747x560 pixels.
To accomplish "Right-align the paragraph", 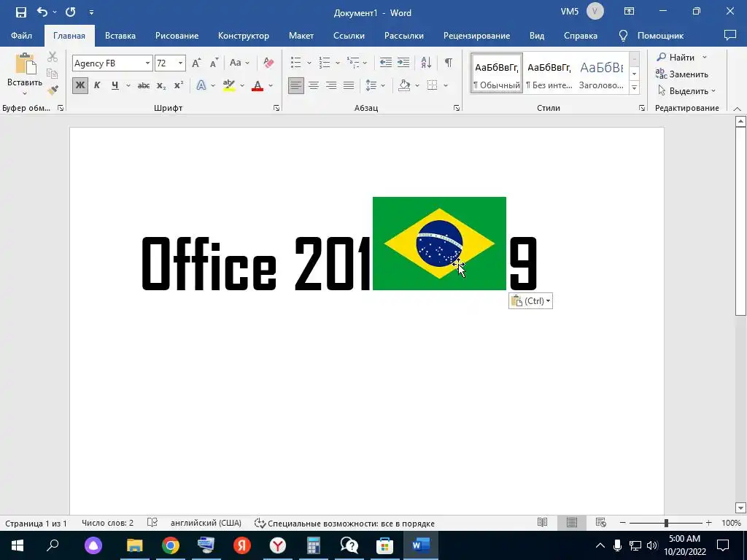I will [331, 86].
